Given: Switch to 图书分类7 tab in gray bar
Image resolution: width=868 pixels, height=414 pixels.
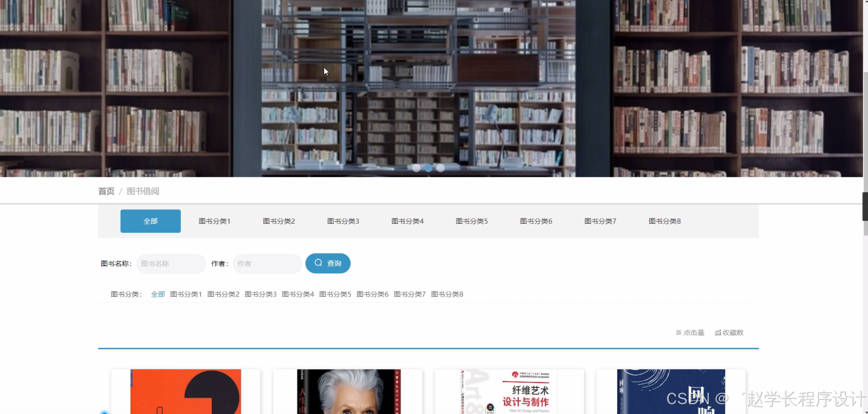Looking at the screenshot, I should [x=600, y=221].
